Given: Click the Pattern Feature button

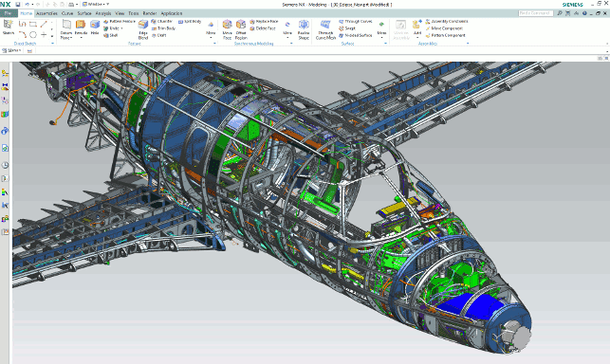Looking at the screenshot, I should 120,22.
